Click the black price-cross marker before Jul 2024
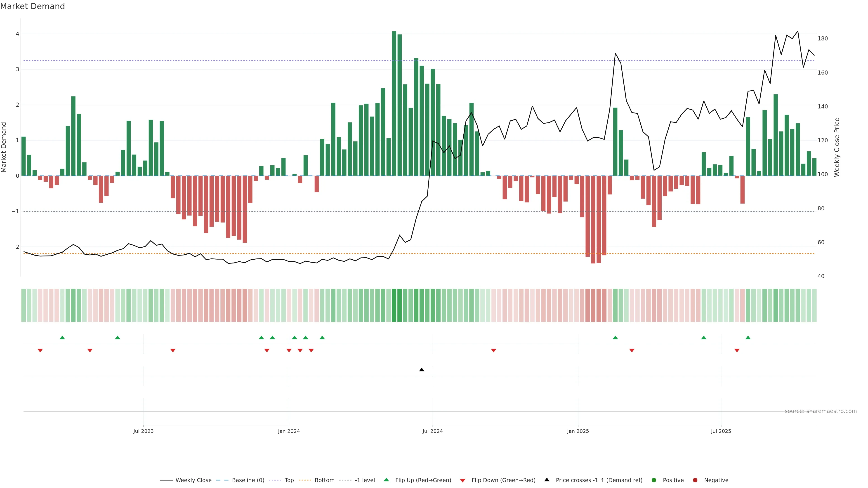The image size is (868, 488). 422,370
